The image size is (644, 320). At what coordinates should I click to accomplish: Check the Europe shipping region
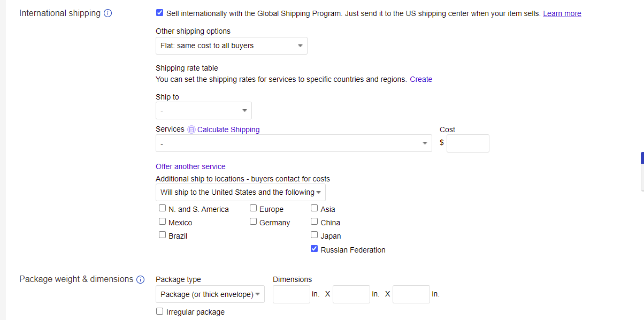[x=253, y=208]
